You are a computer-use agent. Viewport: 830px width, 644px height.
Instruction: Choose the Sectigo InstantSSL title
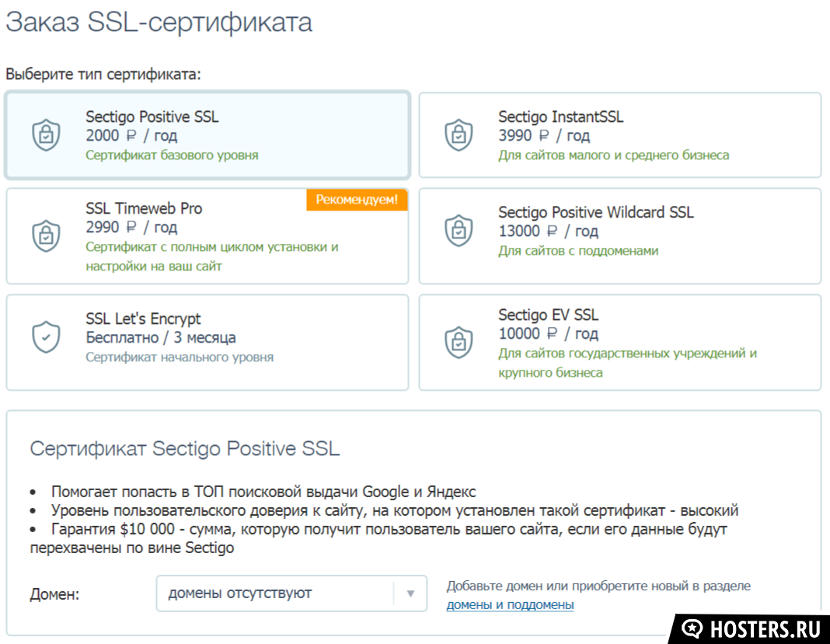(x=560, y=117)
